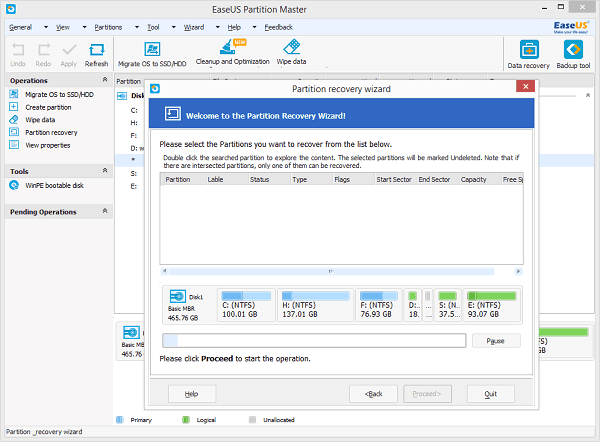
Task: Click the scrollbar right arrow
Action: pos(518,271)
